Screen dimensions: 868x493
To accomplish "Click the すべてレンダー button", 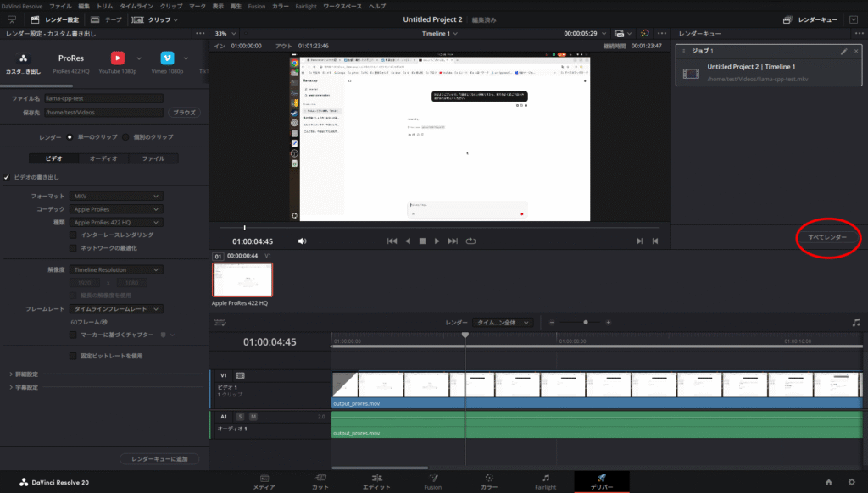I will 827,239.
